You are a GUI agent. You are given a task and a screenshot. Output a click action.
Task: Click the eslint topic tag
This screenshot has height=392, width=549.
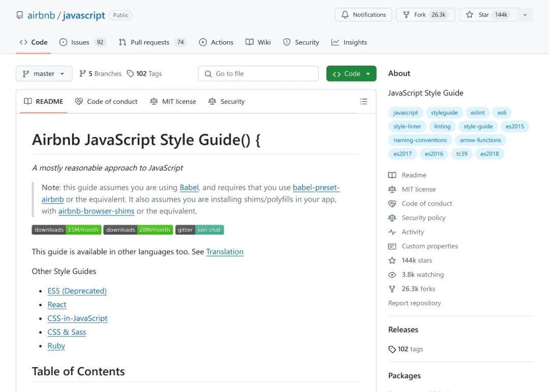pyautogui.click(x=477, y=113)
